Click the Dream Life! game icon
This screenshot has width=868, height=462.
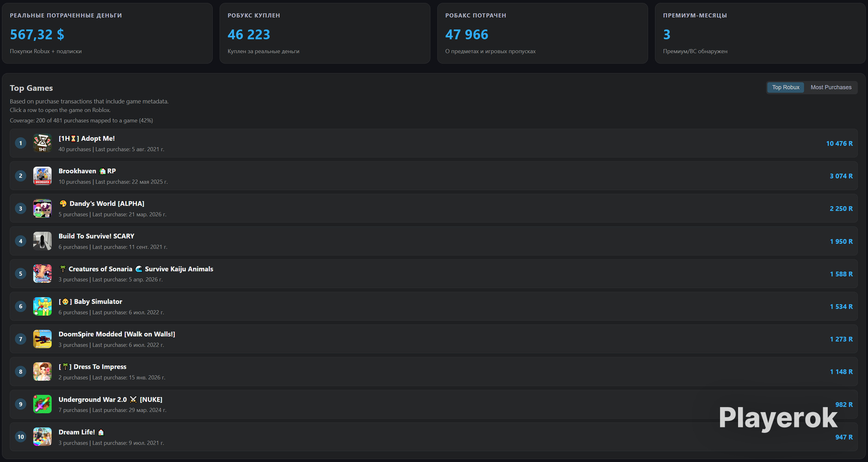pyautogui.click(x=42, y=437)
